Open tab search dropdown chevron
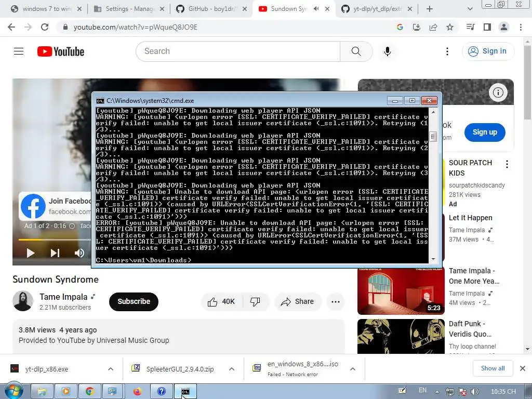The width and height of the screenshot is (532, 399). click(470, 9)
